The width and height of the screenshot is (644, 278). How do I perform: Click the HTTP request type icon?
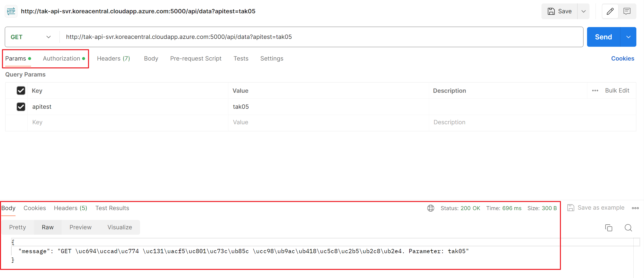pyautogui.click(x=11, y=11)
